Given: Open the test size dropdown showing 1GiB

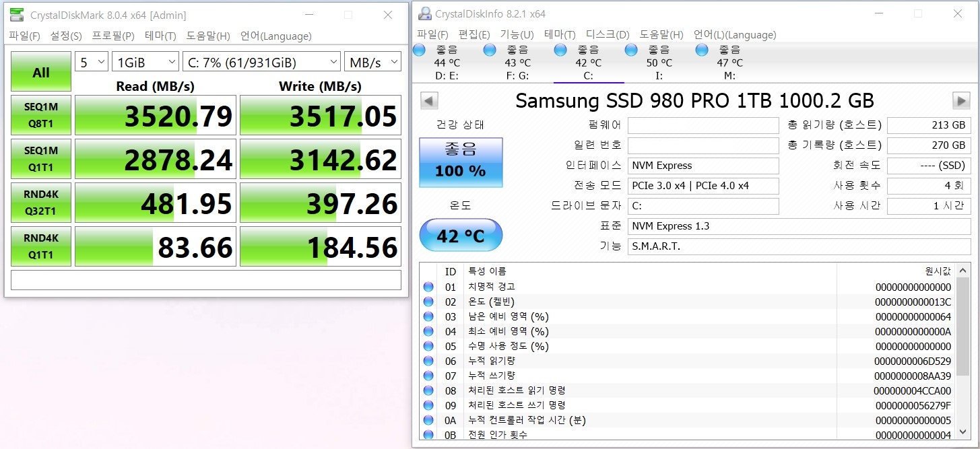Looking at the screenshot, I should [145, 62].
